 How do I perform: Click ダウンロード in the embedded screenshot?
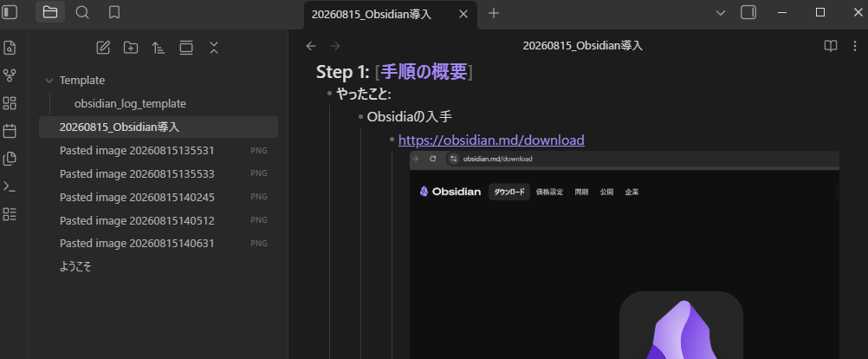coord(509,193)
